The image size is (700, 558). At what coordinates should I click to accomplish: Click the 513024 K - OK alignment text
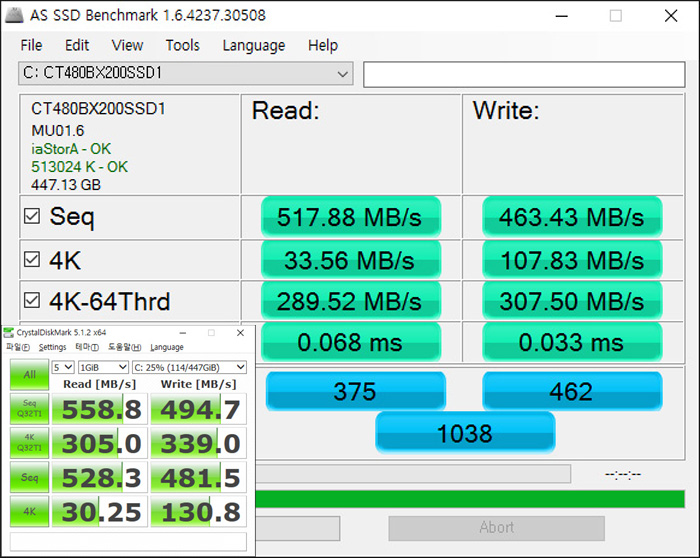[79, 167]
